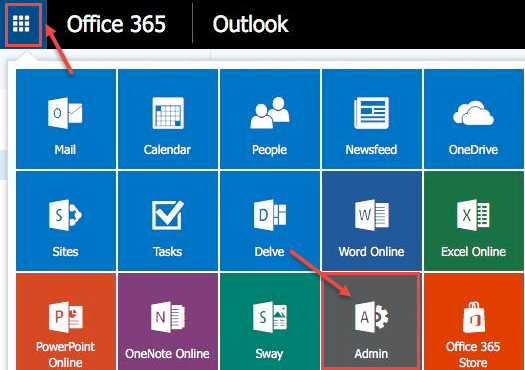Open the Tasks checkmark tile
This screenshot has width=525, height=370.
tap(168, 221)
